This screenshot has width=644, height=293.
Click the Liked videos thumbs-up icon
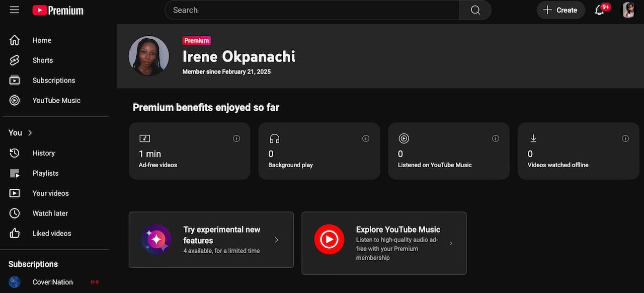coord(15,234)
